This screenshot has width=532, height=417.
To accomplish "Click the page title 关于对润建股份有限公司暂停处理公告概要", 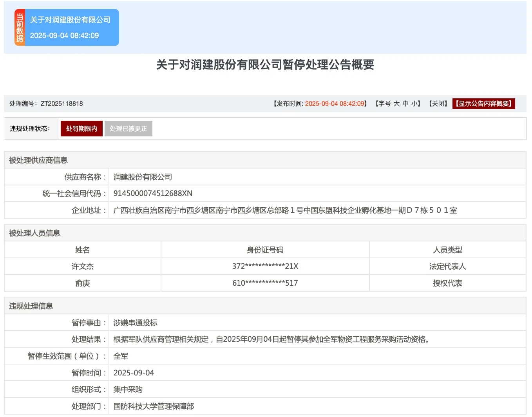I will tap(265, 65).
